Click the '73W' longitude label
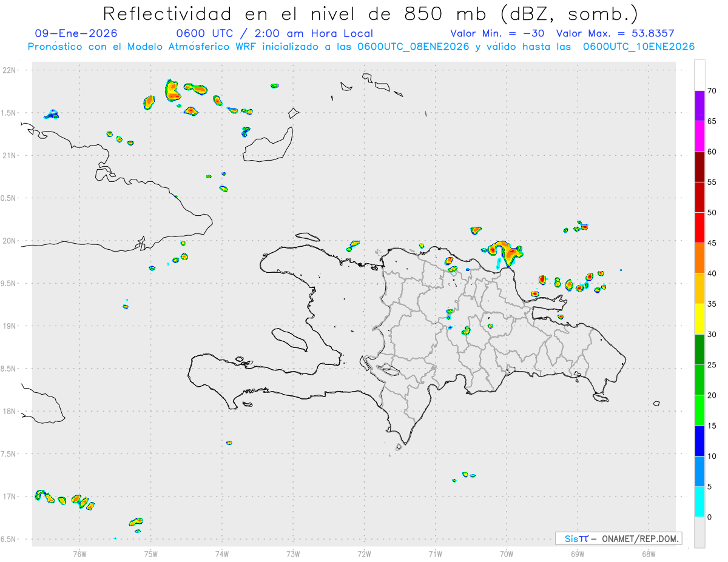Screen dimensions: 728x562 pos(293,554)
